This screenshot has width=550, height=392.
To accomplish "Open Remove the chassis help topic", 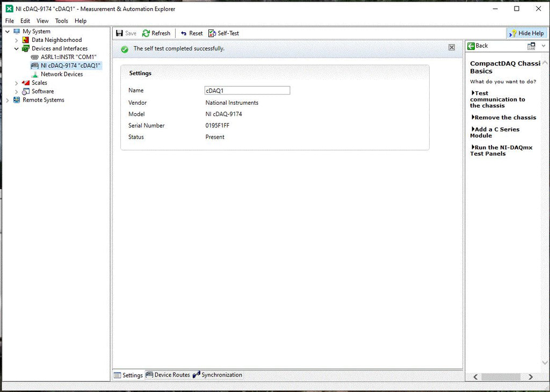I will (x=503, y=118).
